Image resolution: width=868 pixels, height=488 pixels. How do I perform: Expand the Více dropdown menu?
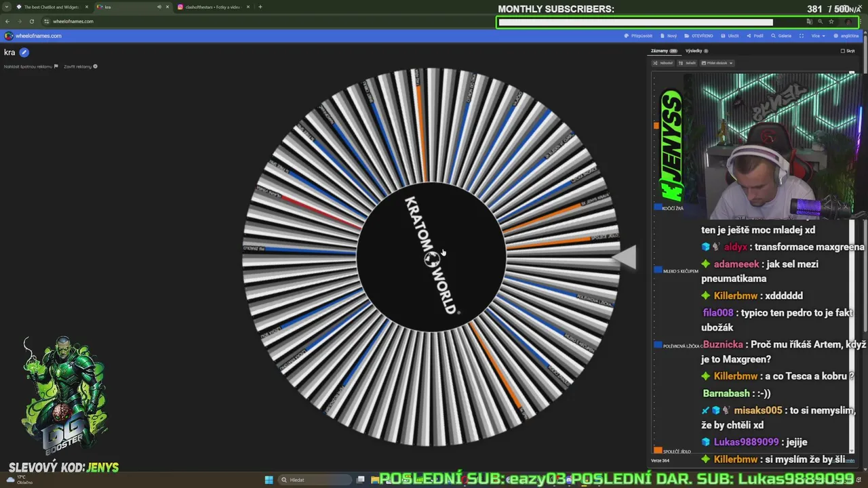[818, 36]
